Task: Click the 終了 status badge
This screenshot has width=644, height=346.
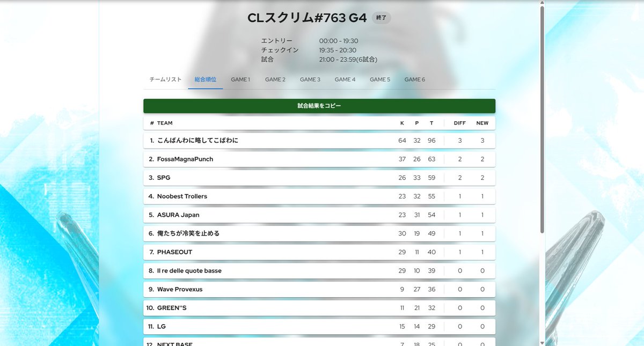Action: (x=382, y=18)
